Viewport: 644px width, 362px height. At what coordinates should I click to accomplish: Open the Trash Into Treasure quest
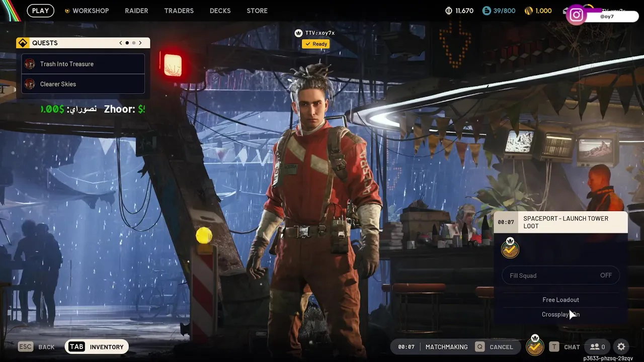coord(83,64)
